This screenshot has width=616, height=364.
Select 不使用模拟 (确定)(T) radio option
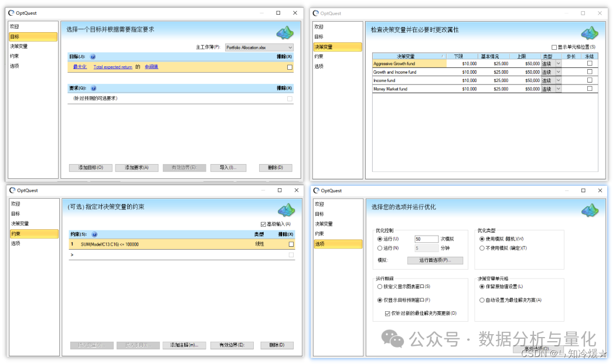coord(482,249)
